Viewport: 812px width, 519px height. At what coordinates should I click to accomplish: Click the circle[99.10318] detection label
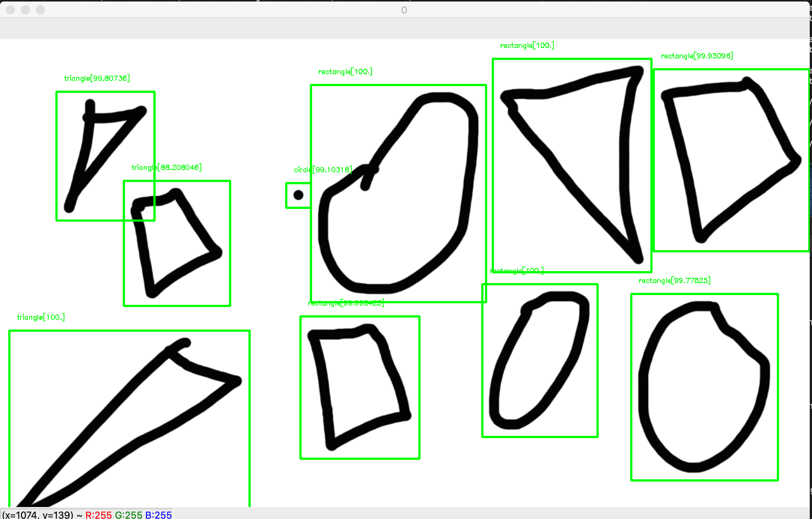(323, 169)
